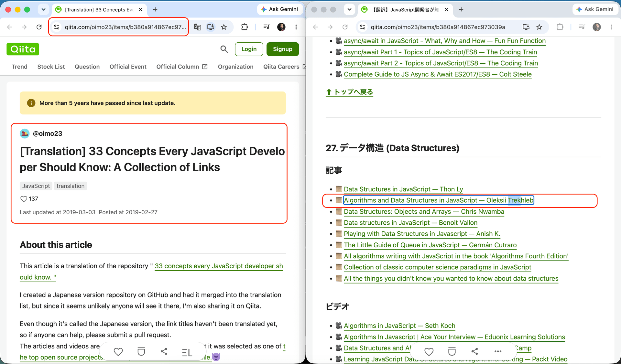Open extensions puzzle icon in right window

tap(560, 27)
